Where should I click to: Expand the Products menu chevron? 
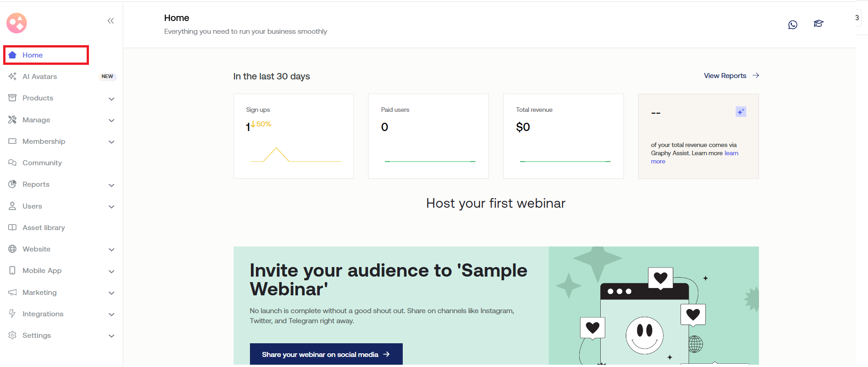click(111, 99)
